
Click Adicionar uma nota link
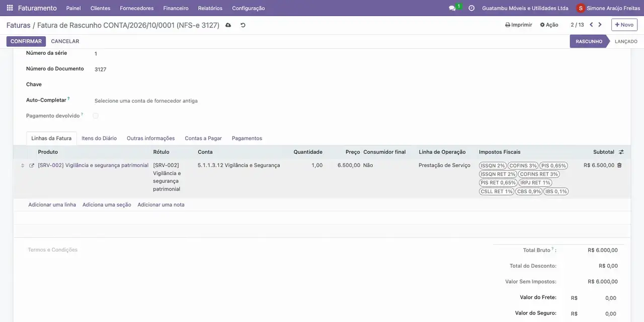point(161,205)
